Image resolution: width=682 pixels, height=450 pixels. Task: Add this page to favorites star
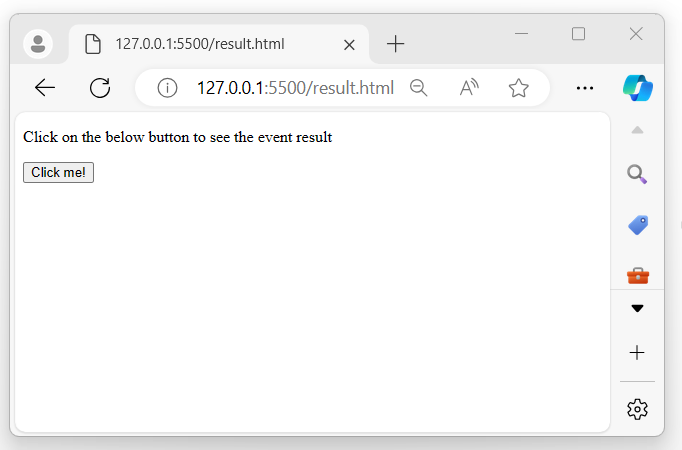518,88
